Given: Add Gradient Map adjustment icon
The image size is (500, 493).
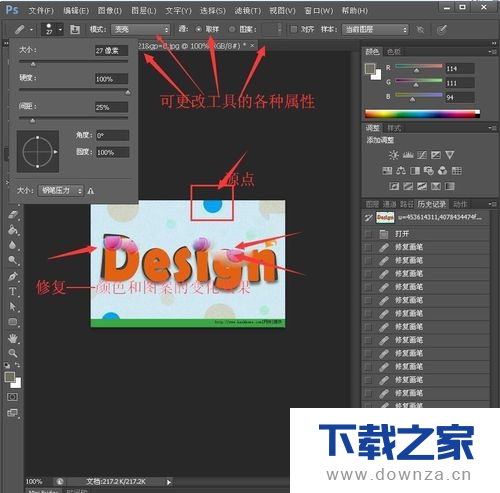Looking at the screenshot, I should [x=450, y=186].
